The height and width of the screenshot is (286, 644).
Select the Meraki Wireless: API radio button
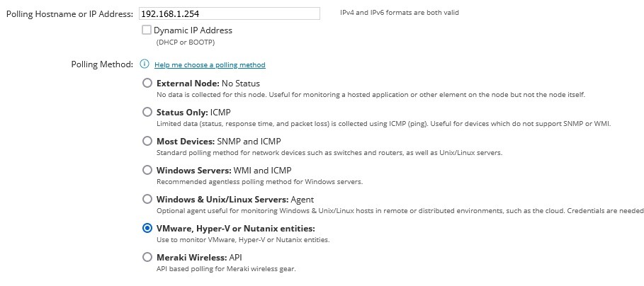tap(147, 257)
